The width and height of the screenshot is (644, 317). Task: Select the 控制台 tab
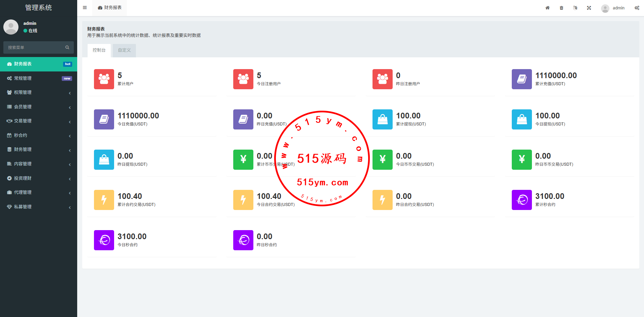99,50
